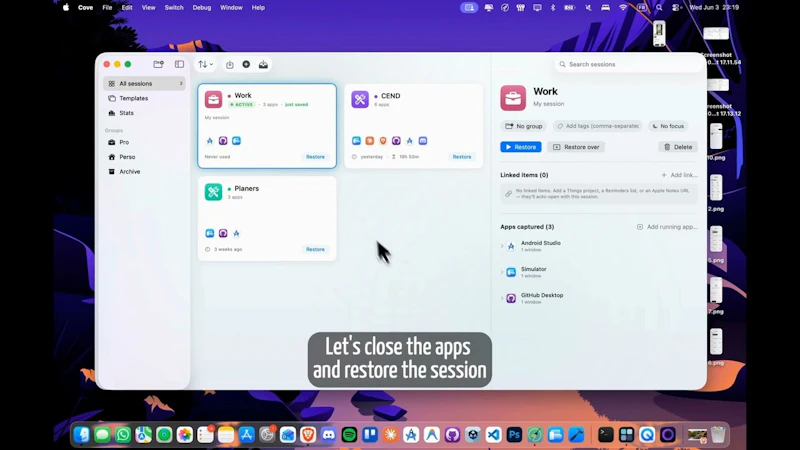Image resolution: width=800 pixels, height=450 pixels.
Task: Click the Work session briefcase icon on card
Action: point(213,99)
